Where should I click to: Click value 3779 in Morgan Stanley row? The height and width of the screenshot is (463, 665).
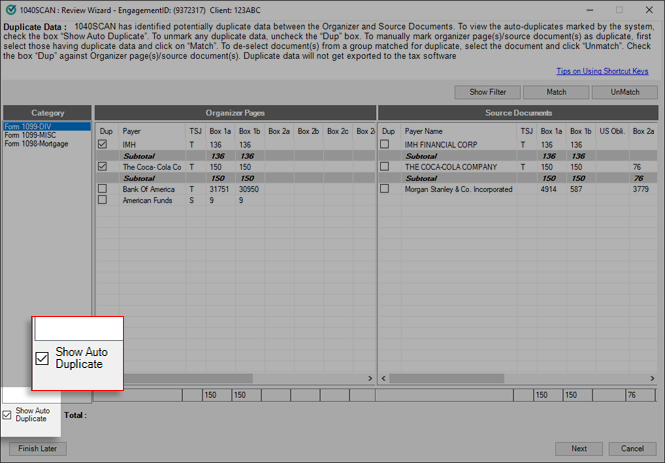641,189
